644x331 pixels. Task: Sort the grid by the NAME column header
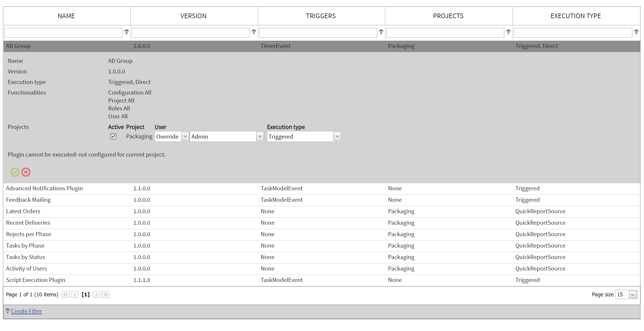tap(66, 16)
